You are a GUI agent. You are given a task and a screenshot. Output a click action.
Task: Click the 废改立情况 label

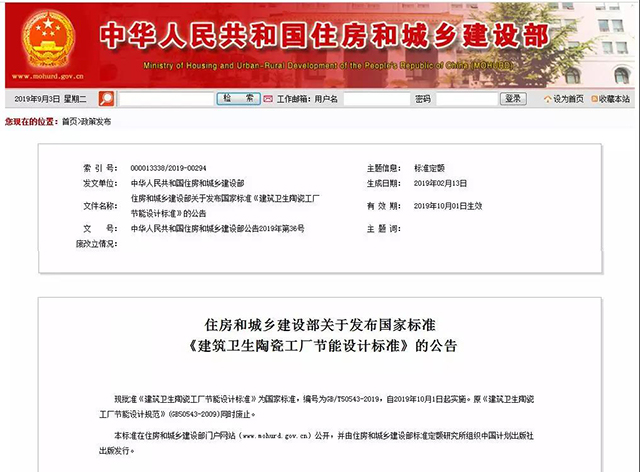(96, 244)
